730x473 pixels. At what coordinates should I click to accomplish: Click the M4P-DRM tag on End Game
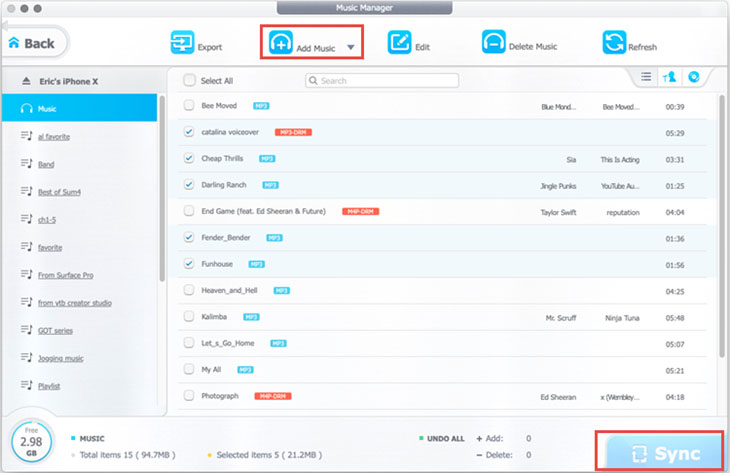361,211
